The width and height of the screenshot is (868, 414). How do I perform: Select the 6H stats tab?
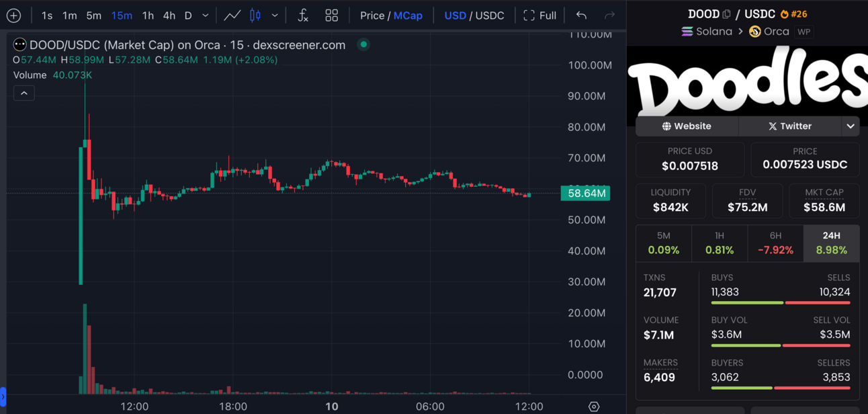point(775,243)
